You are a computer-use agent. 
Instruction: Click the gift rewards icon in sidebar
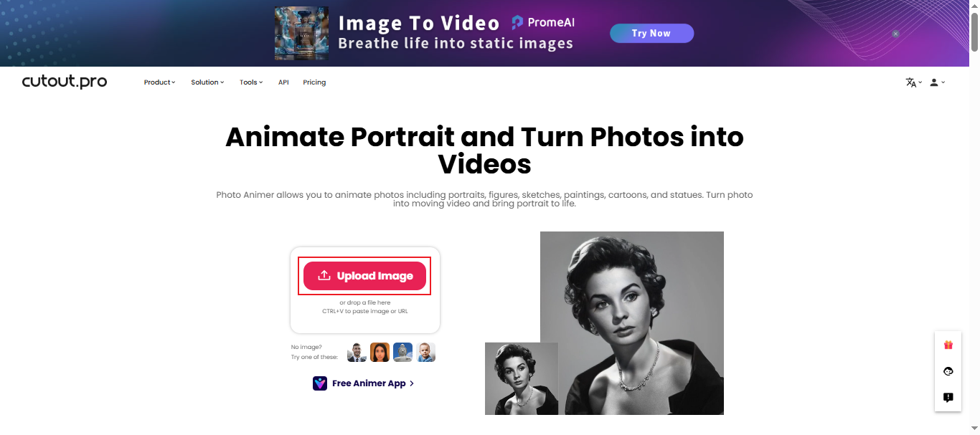click(948, 345)
